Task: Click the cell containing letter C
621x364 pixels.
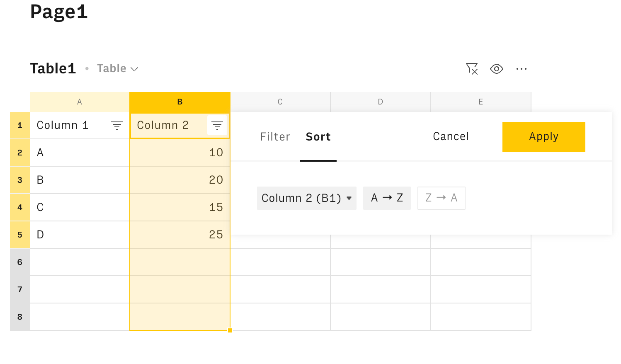Action: (x=80, y=207)
